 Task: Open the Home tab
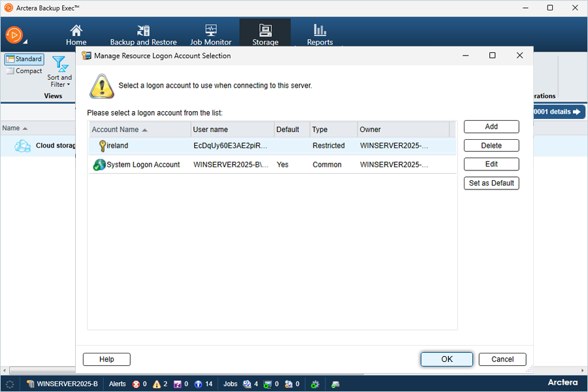tap(76, 35)
